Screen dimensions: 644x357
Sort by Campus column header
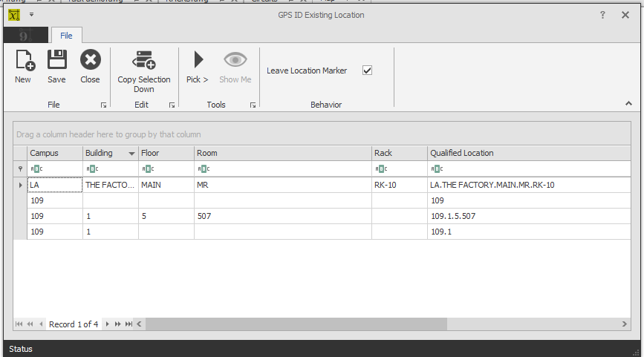(x=55, y=153)
